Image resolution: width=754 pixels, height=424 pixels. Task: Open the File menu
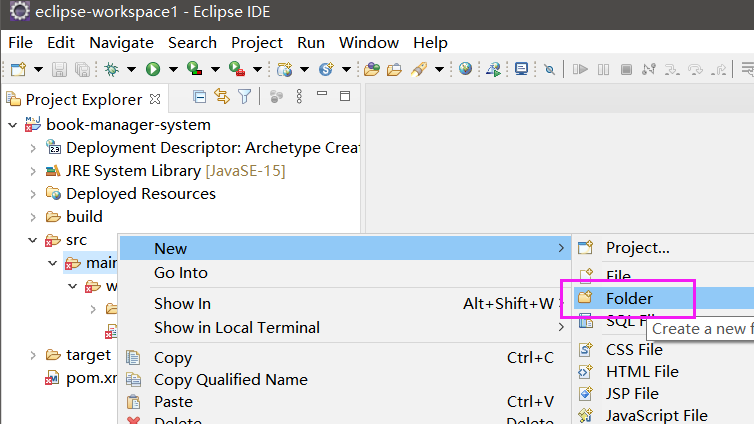(x=20, y=43)
